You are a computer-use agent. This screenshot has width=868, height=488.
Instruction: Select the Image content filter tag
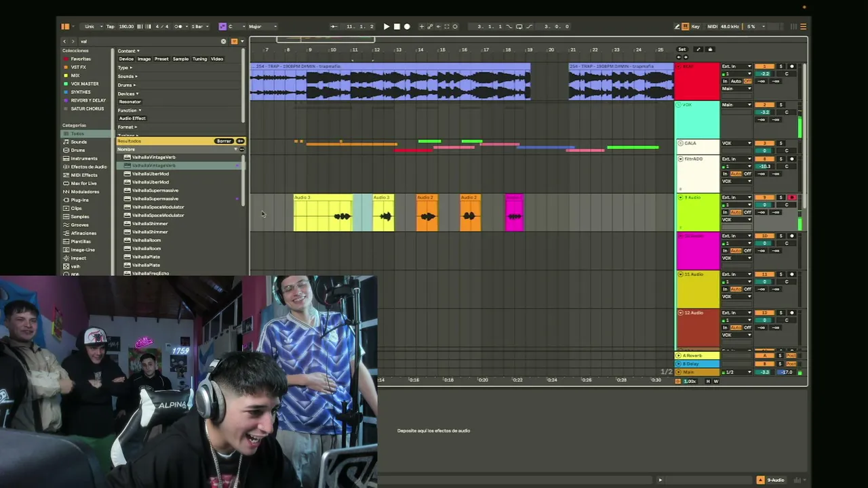pyautogui.click(x=144, y=59)
